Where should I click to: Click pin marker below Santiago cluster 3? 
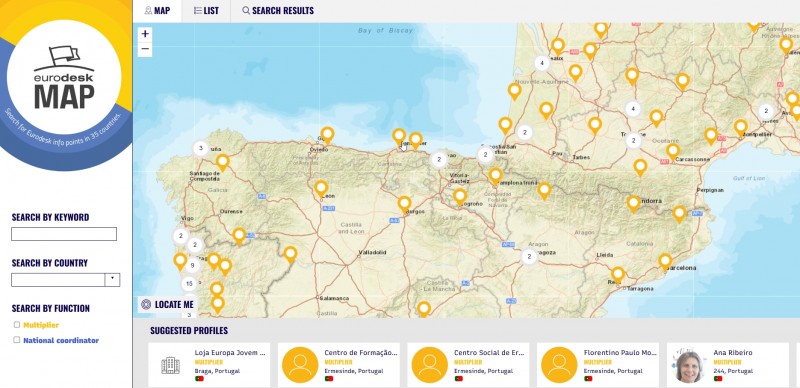[x=222, y=162]
